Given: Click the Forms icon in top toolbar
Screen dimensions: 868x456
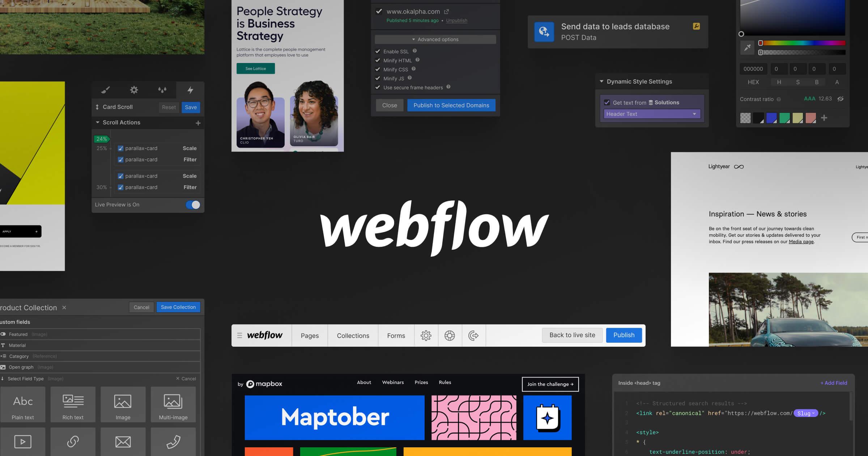Looking at the screenshot, I should point(396,335).
